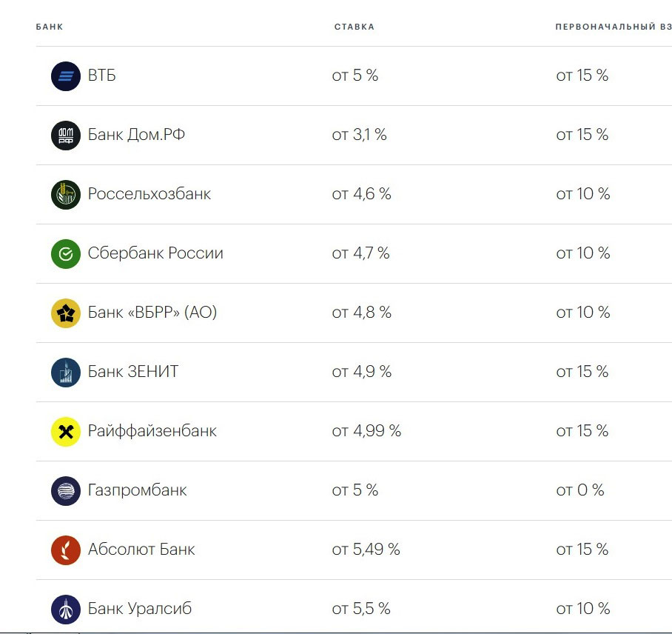Click the Россельхозбанк green logo

point(66,194)
